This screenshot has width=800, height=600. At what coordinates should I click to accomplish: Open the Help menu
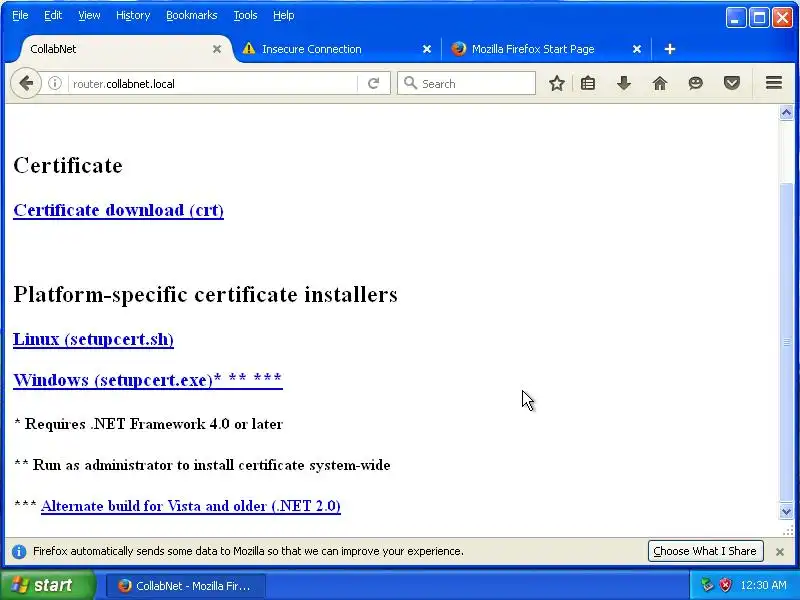click(284, 15)
